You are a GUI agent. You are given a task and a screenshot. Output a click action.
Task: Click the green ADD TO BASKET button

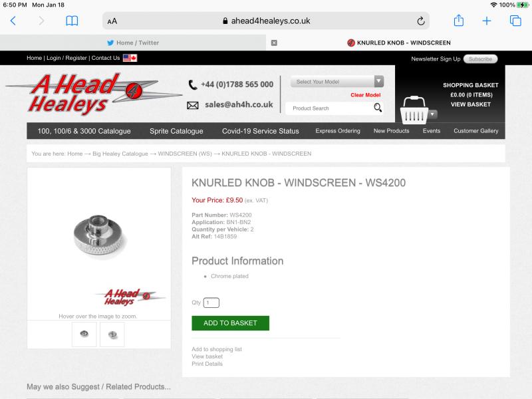pos(230,323)
